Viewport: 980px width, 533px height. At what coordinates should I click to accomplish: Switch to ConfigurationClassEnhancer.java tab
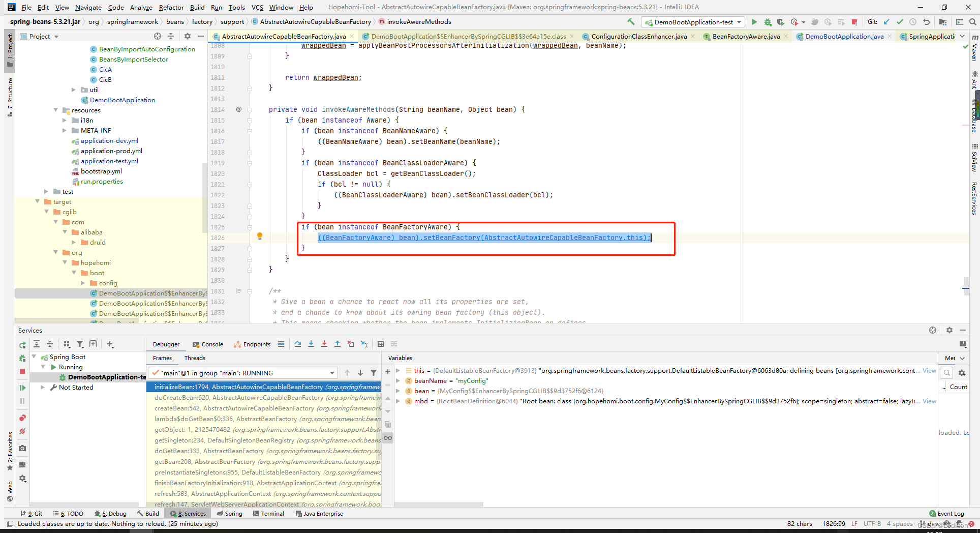click(639, 36)
